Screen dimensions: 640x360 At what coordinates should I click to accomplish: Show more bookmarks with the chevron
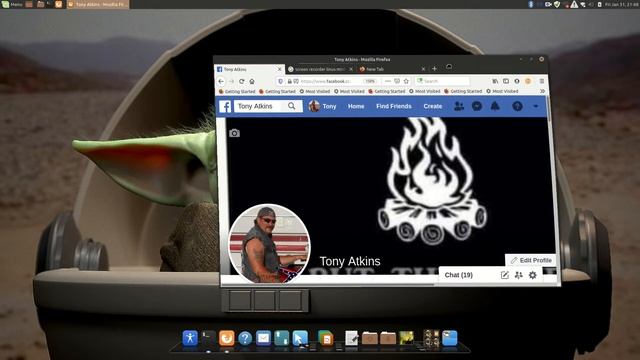tap(542, 91)
